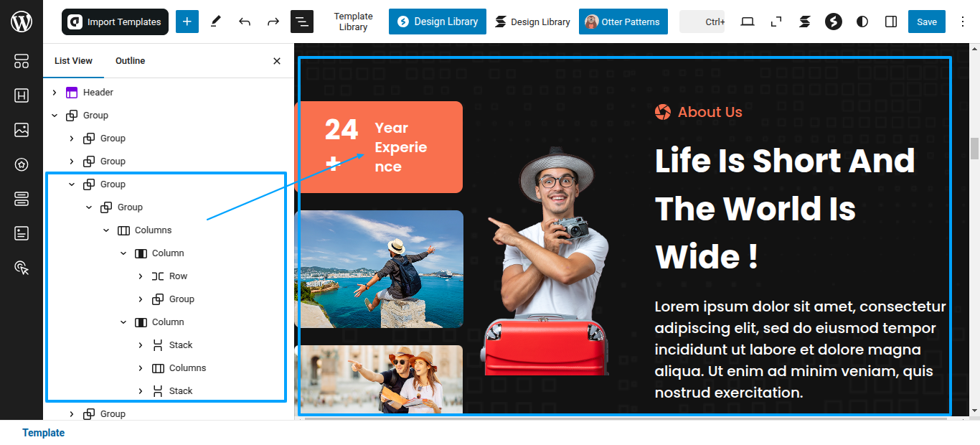Click the WordPress logo icon
The image size is (980, 445).
[x=22, y=22]
